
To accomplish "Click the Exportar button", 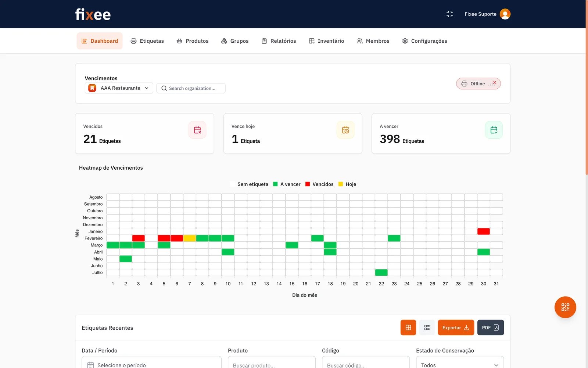I will coord(456,328).
